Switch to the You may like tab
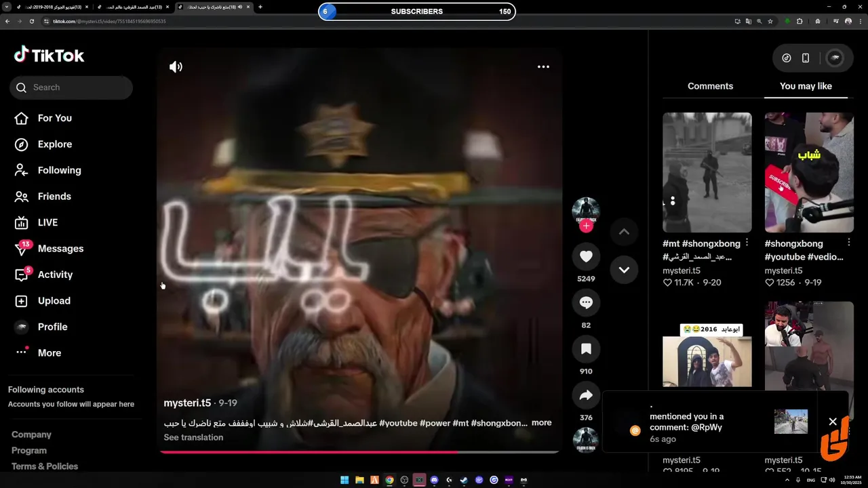Screen dimensions: 868x488 tap(806, 86)
